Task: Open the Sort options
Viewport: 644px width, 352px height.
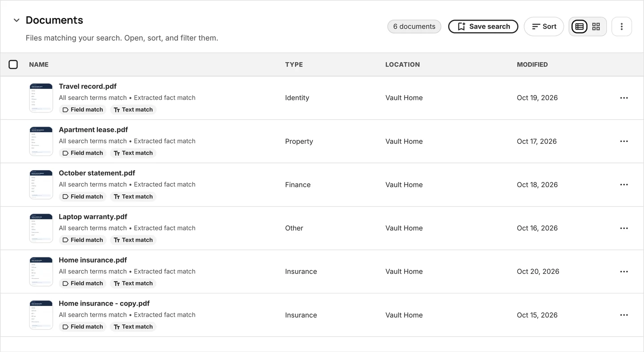Action: 544,26
